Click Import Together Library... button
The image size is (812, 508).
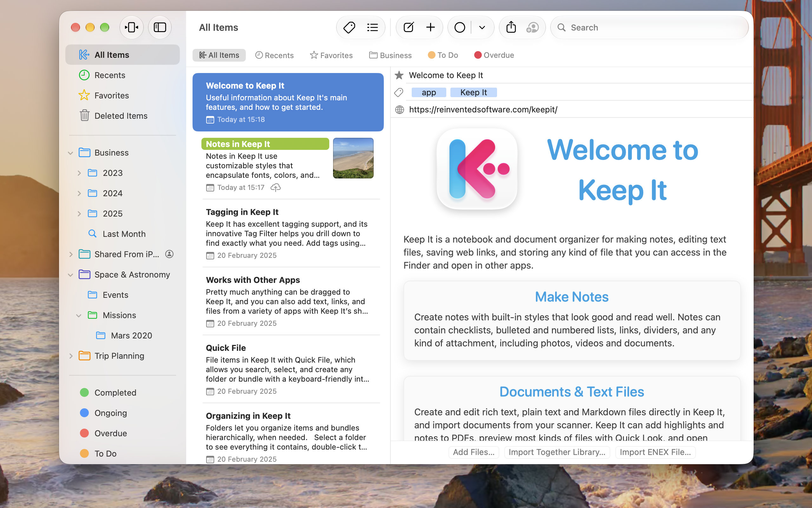click(557, 452)
